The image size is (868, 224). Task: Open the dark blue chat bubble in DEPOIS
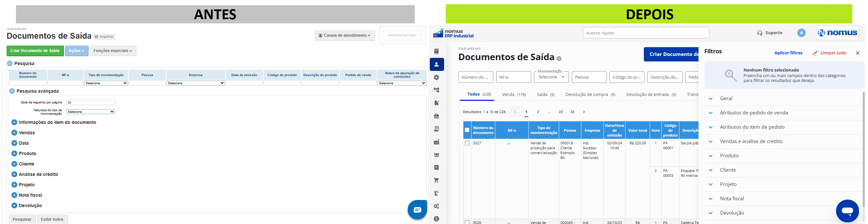(847, 211)
